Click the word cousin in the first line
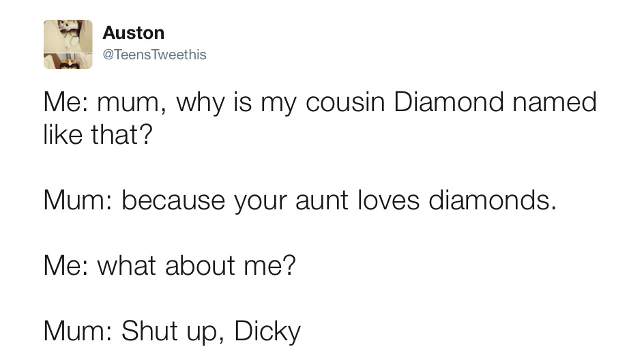The image size is (644, 356). click(x=345, y=102)
